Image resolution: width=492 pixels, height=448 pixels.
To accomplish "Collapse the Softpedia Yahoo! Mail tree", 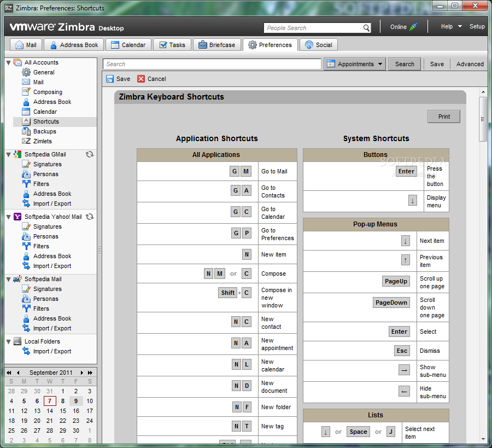I will click(x=9, y=217).
